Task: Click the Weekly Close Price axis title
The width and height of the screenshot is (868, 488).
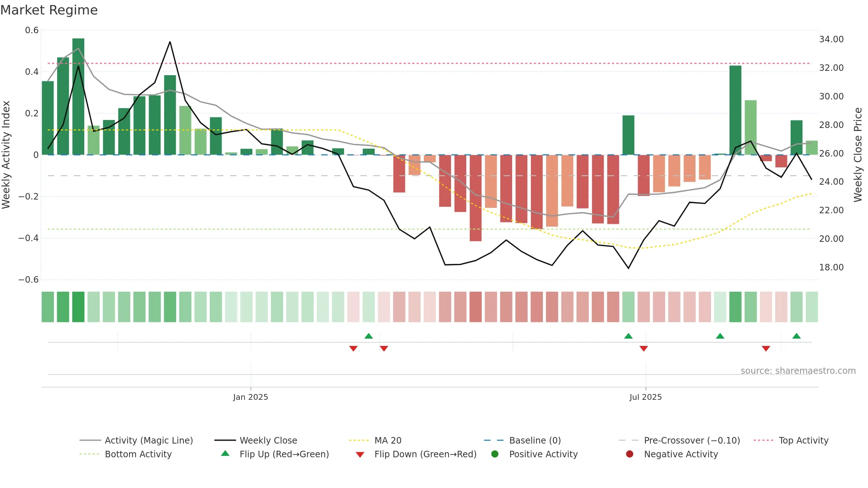Action: [858, 155]
